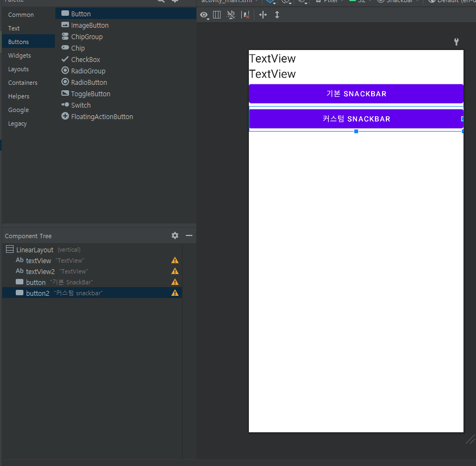Select textView in Component Tree

click(x=92, y=260)
